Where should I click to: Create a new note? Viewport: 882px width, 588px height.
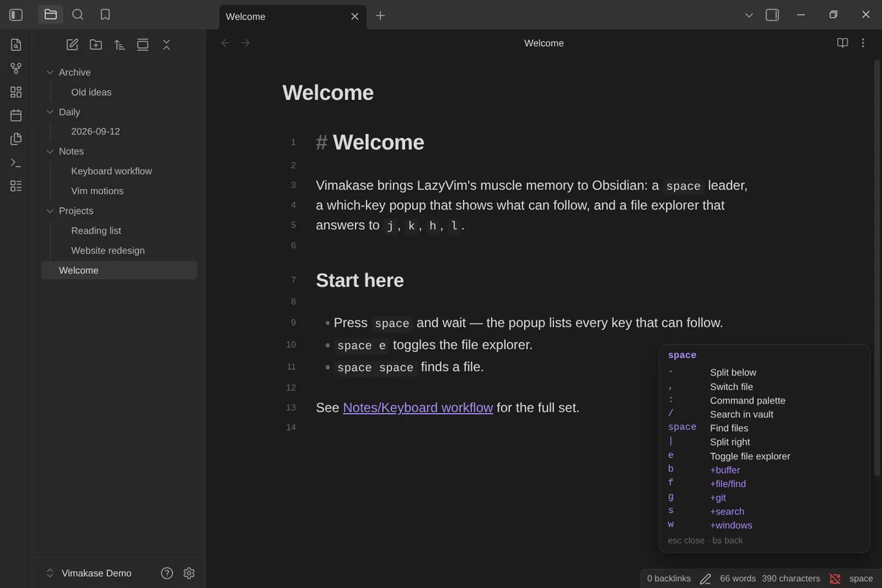(72, 45)
